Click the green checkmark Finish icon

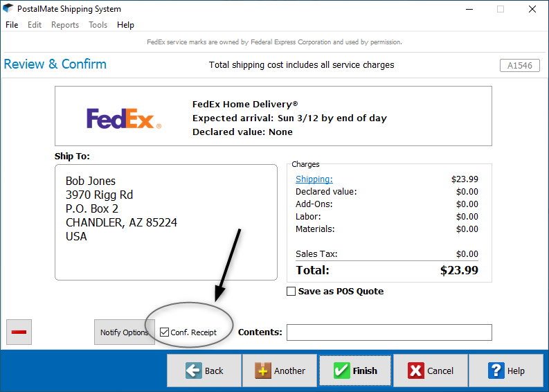pyautogui.click(x=341, y=371)
